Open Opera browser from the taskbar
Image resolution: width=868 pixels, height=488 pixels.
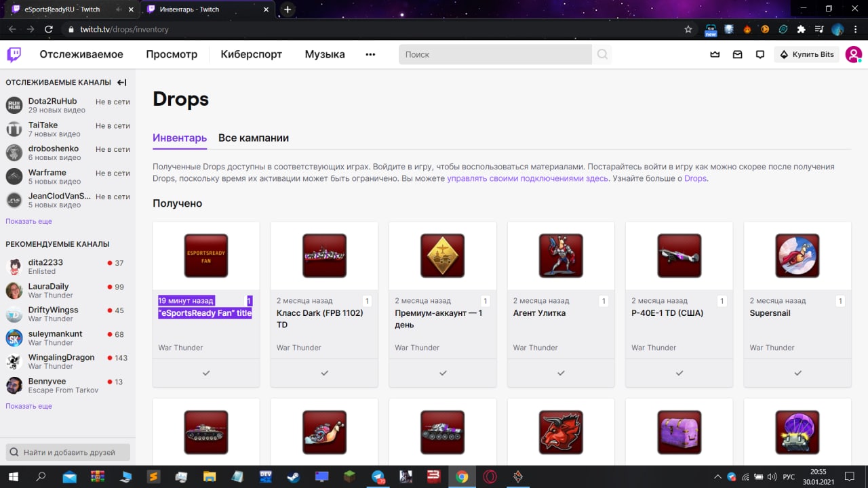(490, 477)
